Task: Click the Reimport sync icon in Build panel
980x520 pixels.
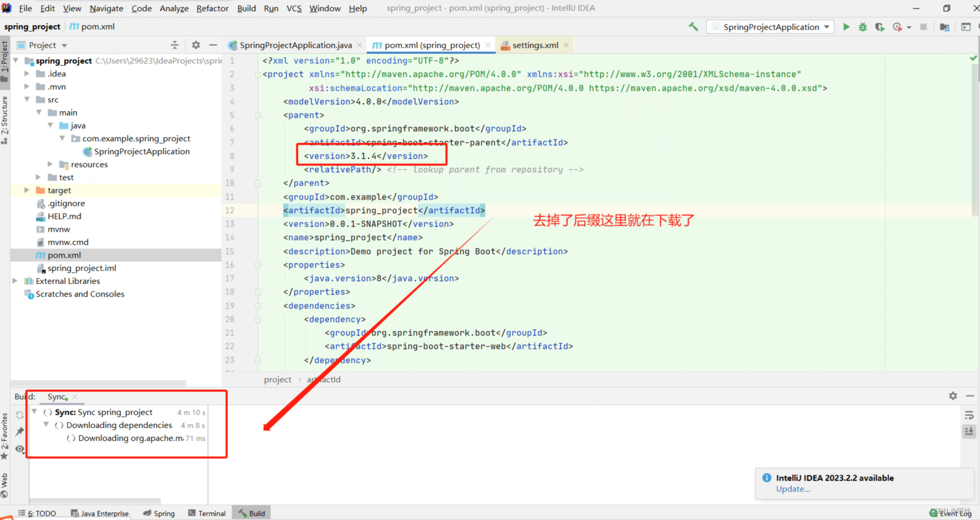Action: [20, 415]
